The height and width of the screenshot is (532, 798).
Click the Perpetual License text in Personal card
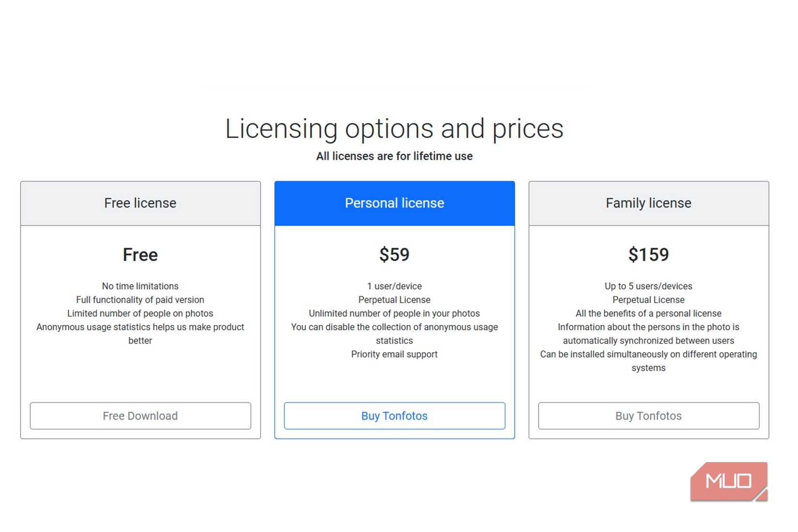tap(394, 299)
